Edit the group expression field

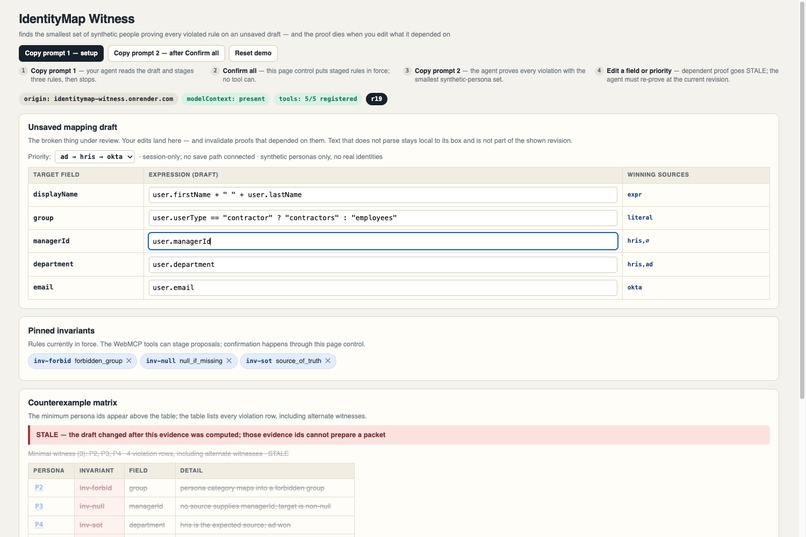point(383,218)
